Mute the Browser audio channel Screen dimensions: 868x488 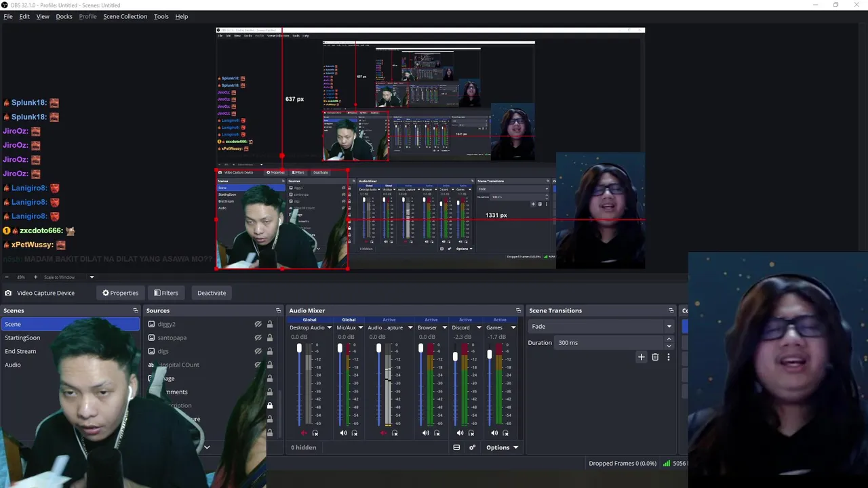[425, 433]
